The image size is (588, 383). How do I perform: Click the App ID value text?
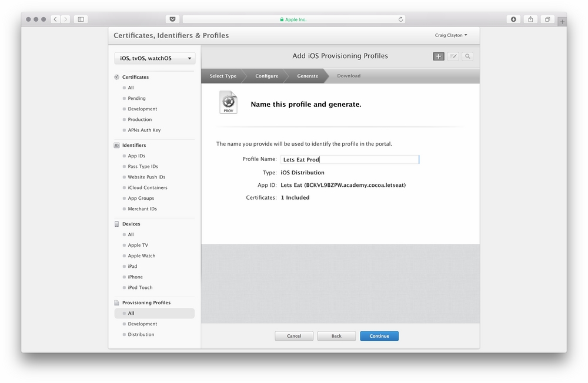[343, 185]
